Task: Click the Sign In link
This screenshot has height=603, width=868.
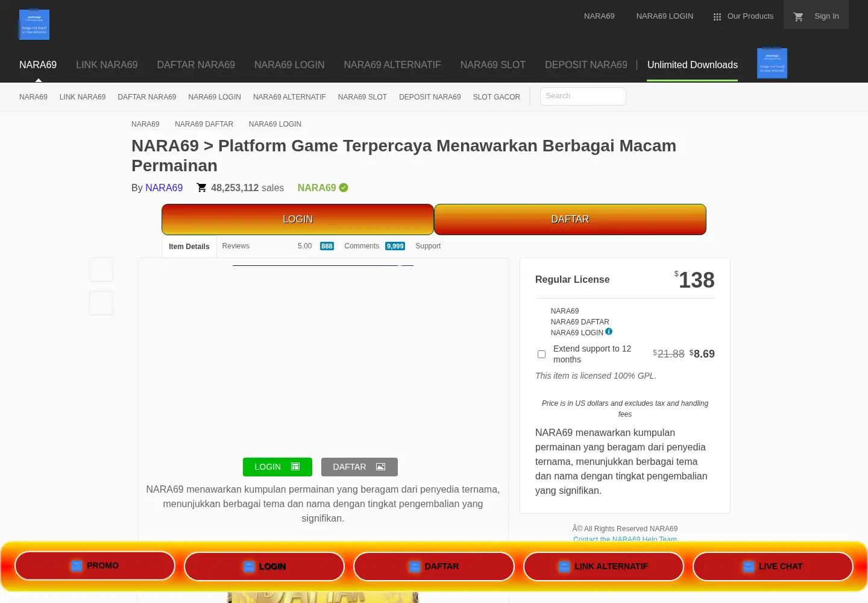Action: (826, 16)
